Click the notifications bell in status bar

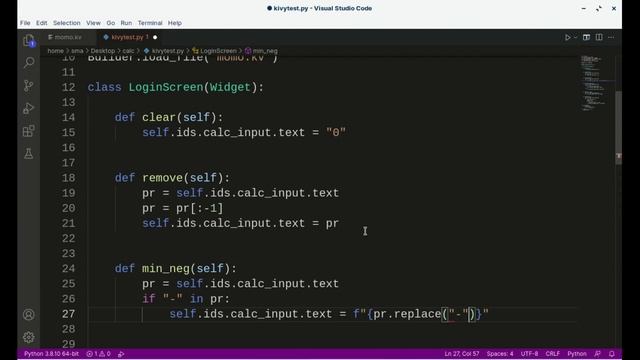(611, 354)
